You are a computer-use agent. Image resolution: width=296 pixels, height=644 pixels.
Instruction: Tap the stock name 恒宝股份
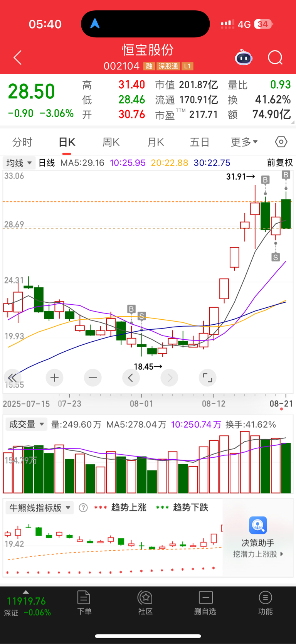point(148,50)
